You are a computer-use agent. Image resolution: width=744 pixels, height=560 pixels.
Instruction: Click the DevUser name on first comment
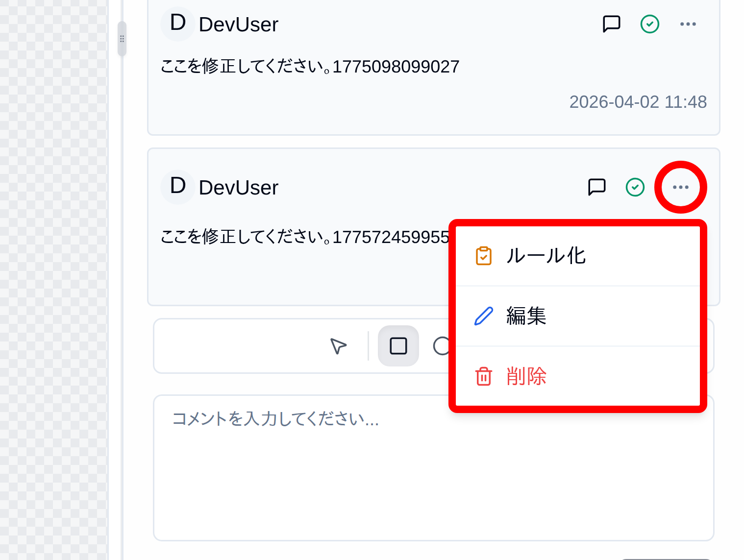pyautogui.click(x=239, y=24)
